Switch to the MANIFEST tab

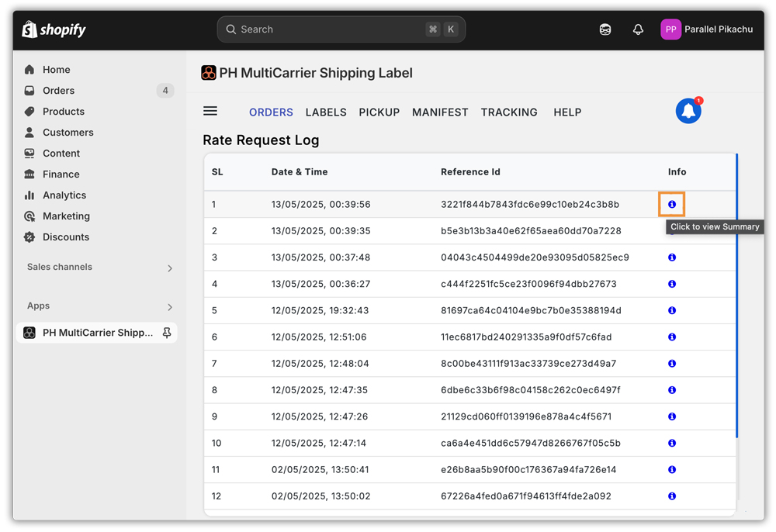[440, 112]
